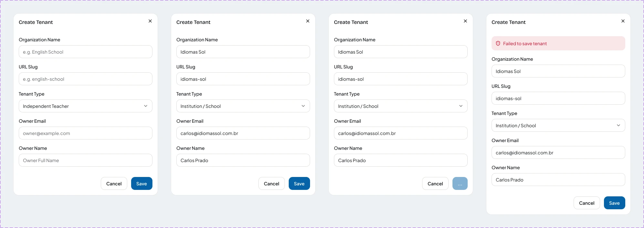Click 'Carlos Prado' field in loading '...' dialog
This screenshot has width=644, height=228.
(x=401, y=160)
